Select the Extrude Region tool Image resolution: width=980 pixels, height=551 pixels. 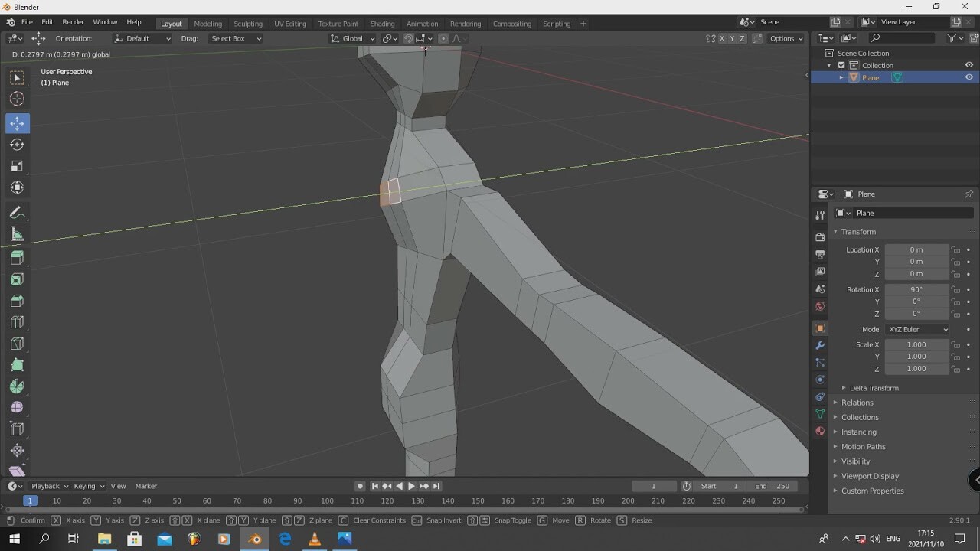pyautogui.click(x=17, y=258)
